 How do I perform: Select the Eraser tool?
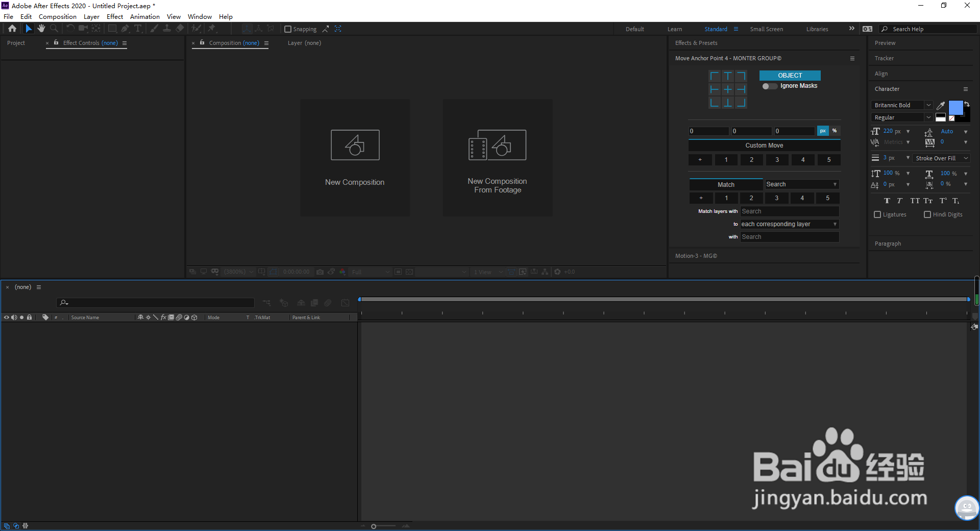[180, 29]
